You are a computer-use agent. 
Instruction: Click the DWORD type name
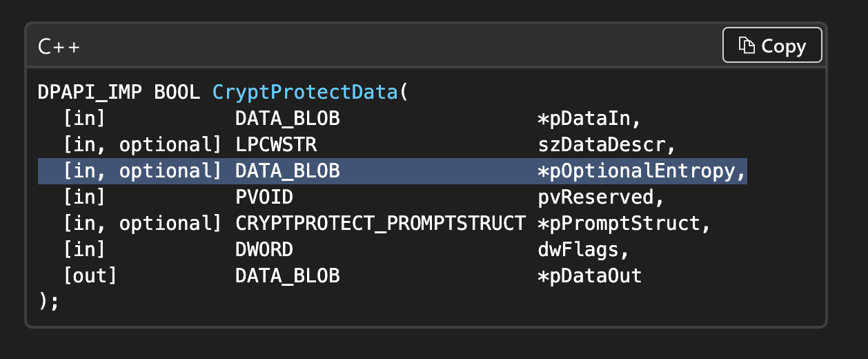point(264,250)
